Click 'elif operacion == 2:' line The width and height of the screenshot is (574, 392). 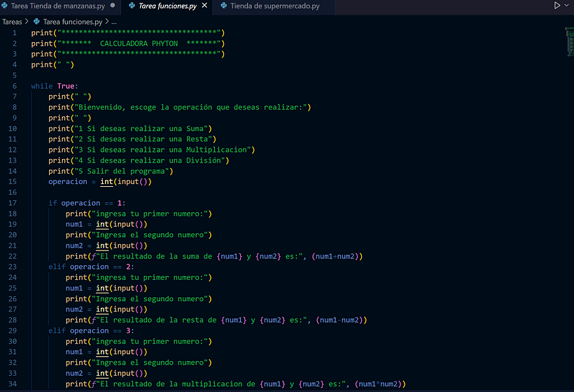click(x=91, y=267)
